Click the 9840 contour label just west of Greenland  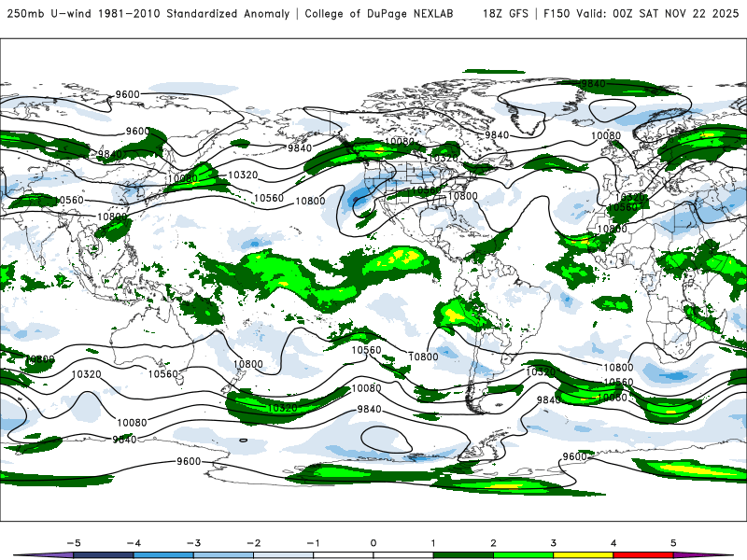[x=497, y=135]
